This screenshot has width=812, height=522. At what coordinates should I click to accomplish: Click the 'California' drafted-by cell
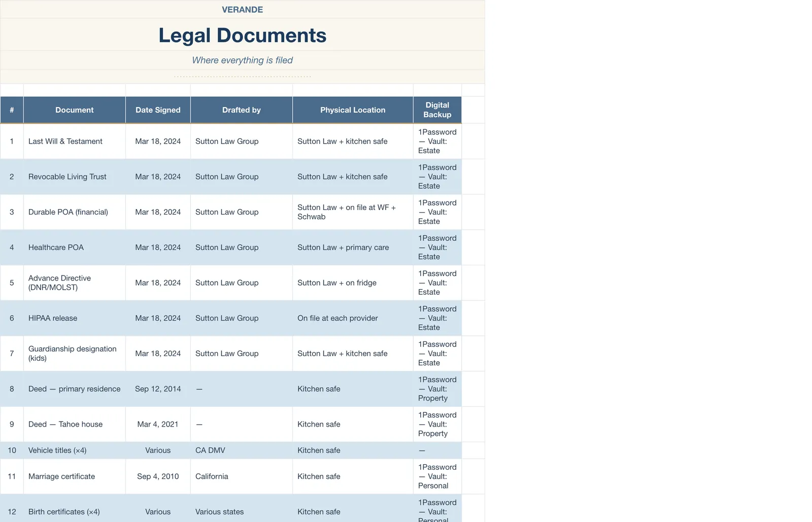[x=242, y=476]
